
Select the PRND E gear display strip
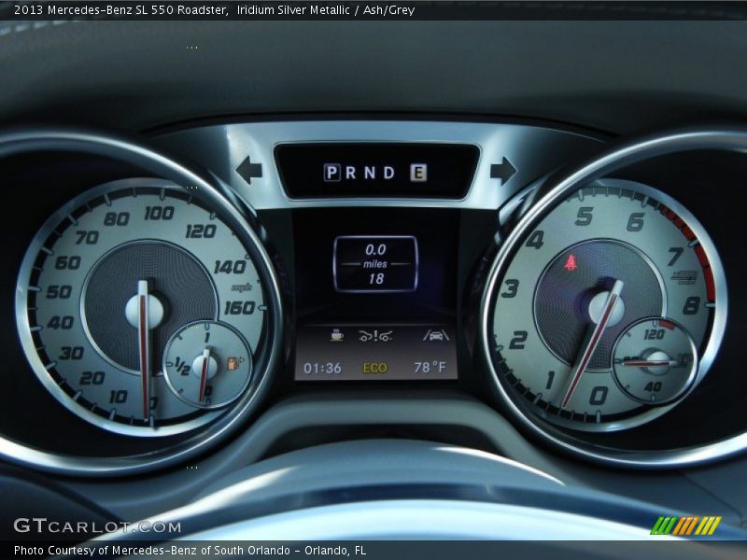372,170
